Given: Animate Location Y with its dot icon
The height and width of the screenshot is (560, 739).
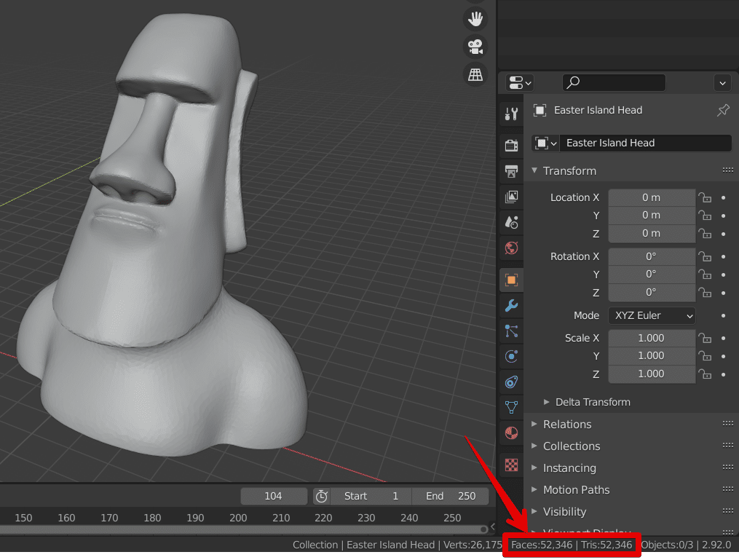Looking at the screenshot, I should 724,216.
